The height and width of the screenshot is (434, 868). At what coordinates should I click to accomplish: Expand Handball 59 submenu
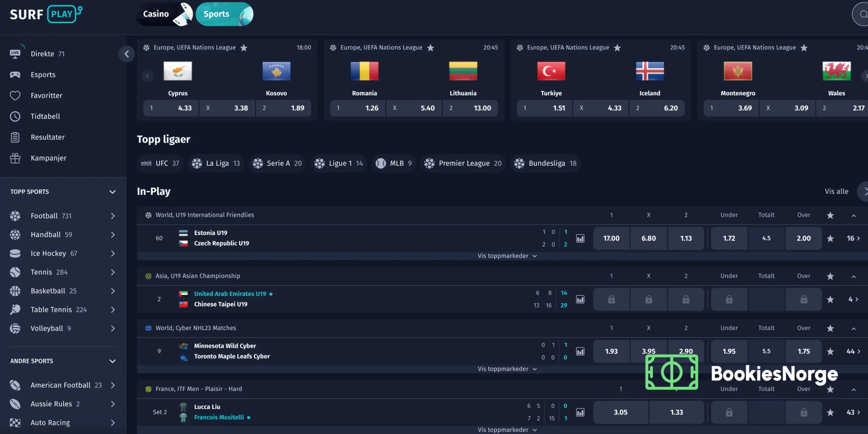coord(113,235)
